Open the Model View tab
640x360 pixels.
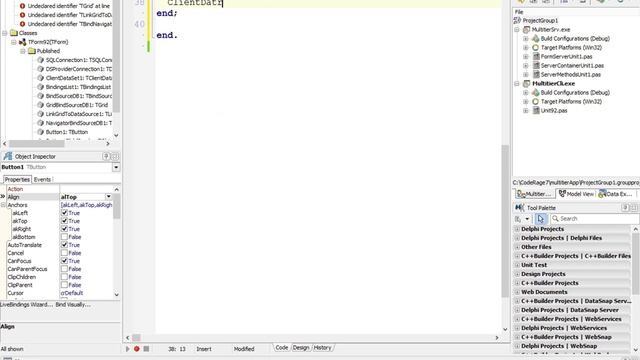pos(576,194)
